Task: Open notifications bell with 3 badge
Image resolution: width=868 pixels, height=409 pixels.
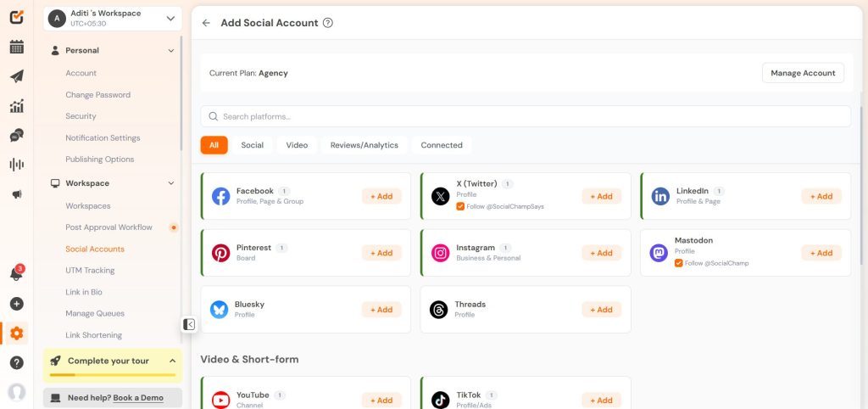Action: [17, 273]
